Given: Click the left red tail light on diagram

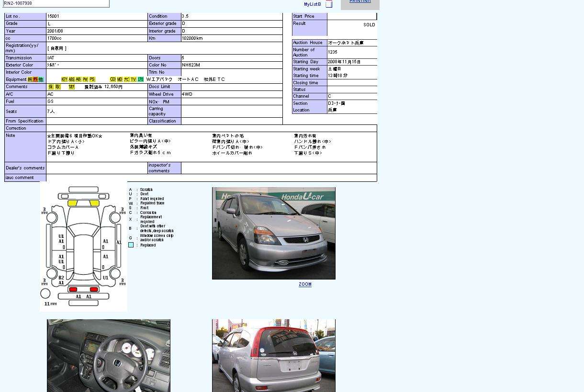Looking at the screenshot, I should coord(73,290).
